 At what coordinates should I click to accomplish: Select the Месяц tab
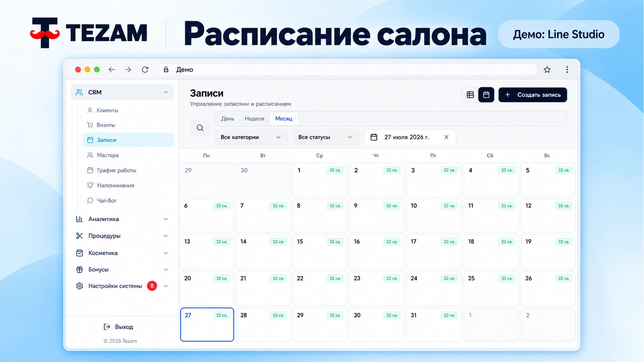284,119
